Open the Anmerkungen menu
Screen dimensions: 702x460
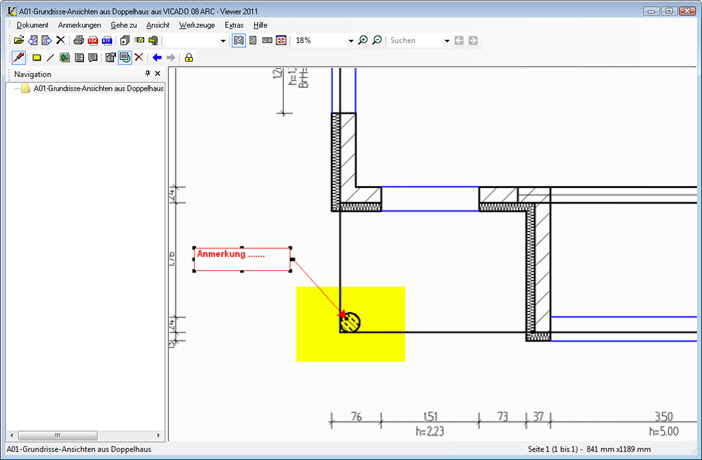coord(79,24)
